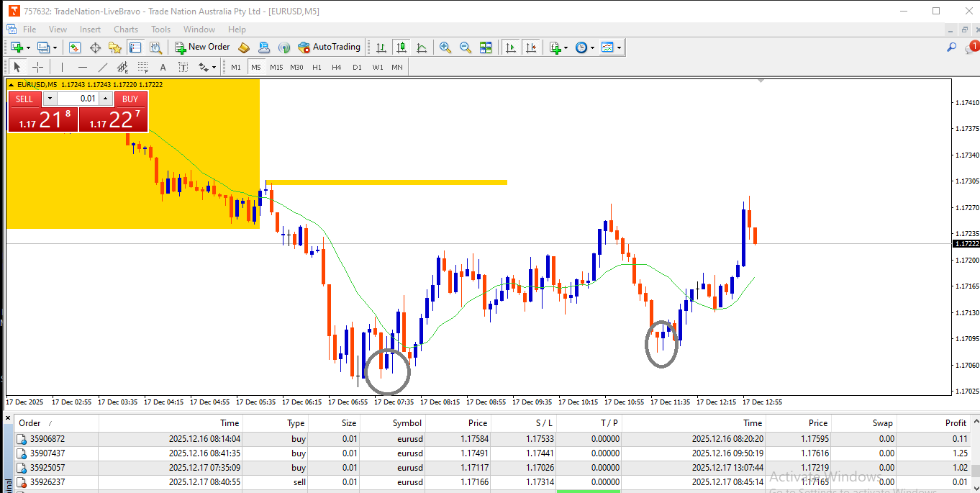Screen dimensions: 980x493
Task: Select the Crosshair tool
Action: tap(38, 67)
